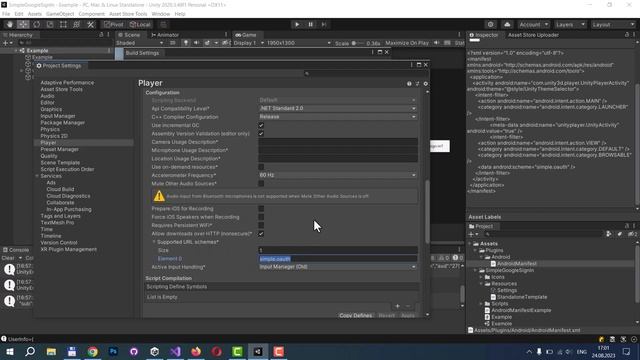The width and height of the screenshot is (640, 360).
Task: Open Accelerometer Frequency dropdown
Action: click(338, 175)
